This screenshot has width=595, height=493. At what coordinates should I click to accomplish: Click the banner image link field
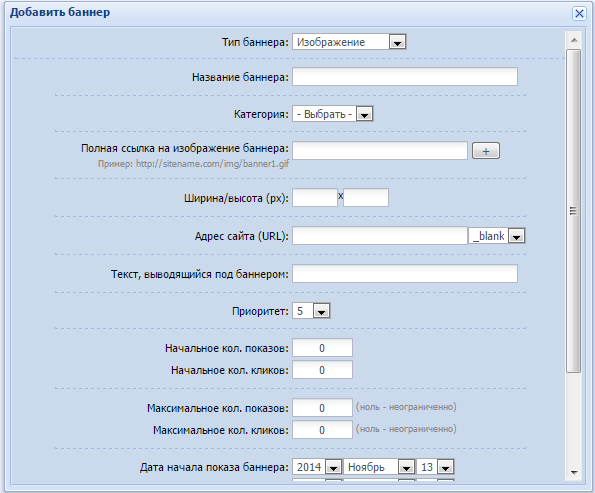tap(380, 151)
